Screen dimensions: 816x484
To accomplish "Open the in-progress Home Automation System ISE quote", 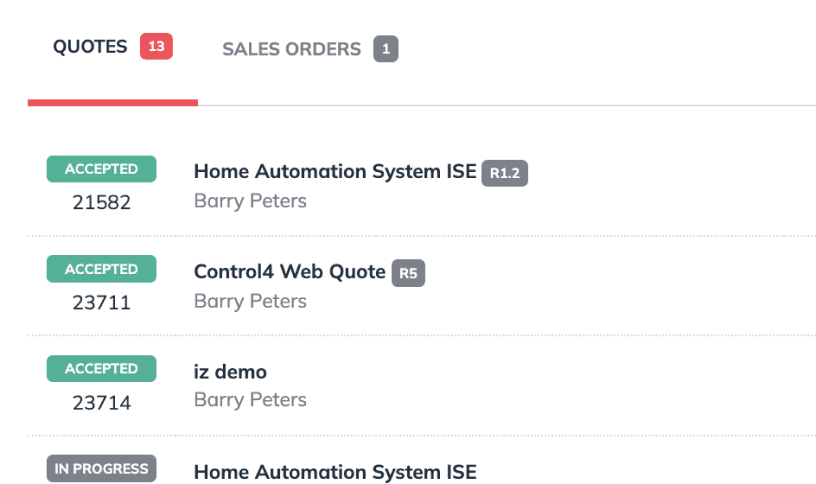I will [x=335, y=472].
